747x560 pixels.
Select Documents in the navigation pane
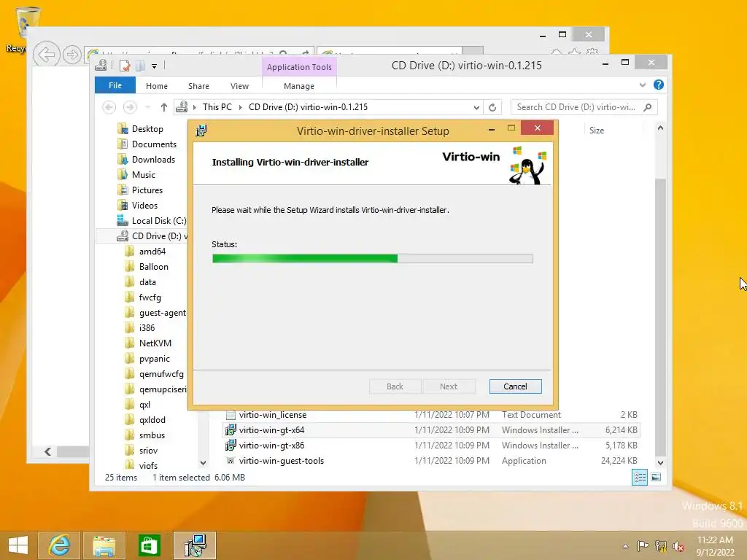[154, 144]
